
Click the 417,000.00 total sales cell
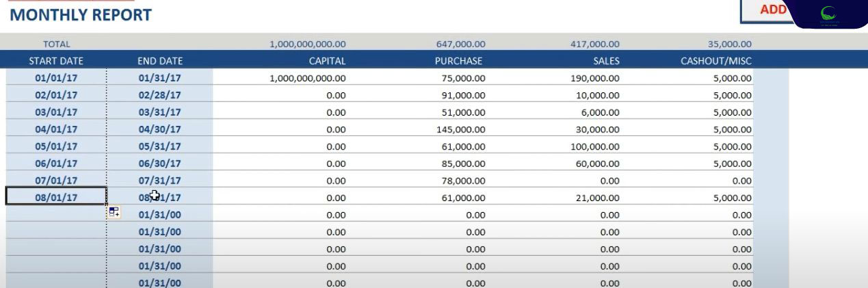(594, 44)
